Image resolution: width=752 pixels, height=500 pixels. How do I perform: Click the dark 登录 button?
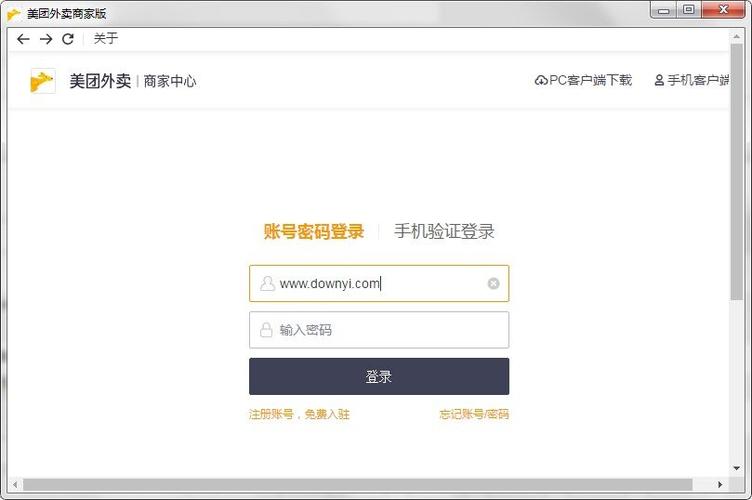point(379,376)
